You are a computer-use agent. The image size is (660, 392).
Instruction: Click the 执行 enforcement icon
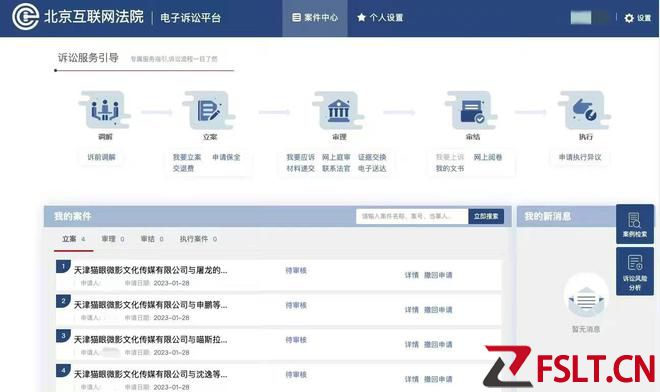[x=585, y=110]
